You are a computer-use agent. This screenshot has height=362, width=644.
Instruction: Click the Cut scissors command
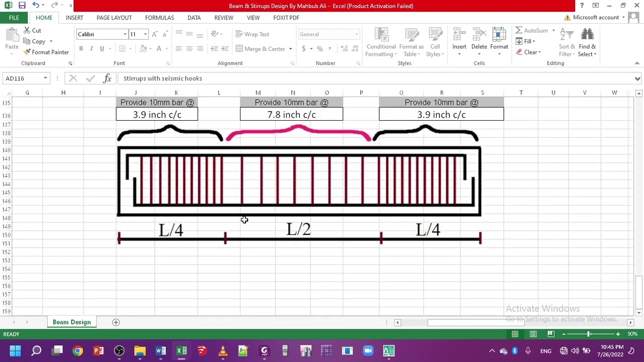pos(33,31)
